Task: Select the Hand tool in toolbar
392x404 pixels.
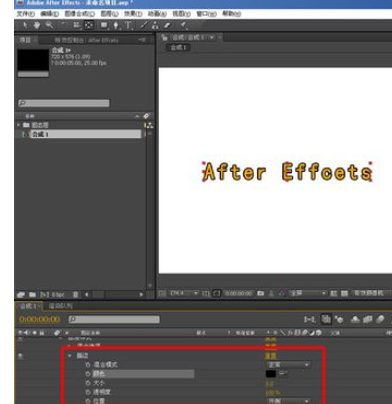Action: coord(36,25)
